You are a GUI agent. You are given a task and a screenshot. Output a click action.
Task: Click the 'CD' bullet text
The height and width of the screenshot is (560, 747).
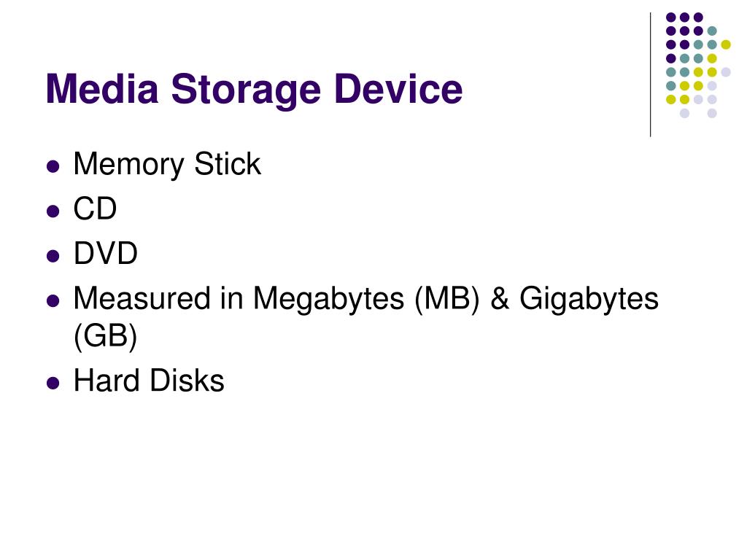95,209
